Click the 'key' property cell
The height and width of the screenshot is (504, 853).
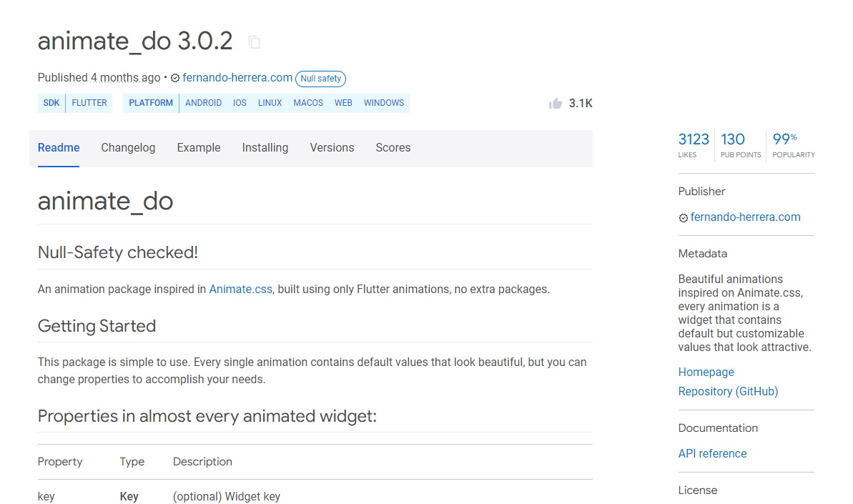pos(46,496)
